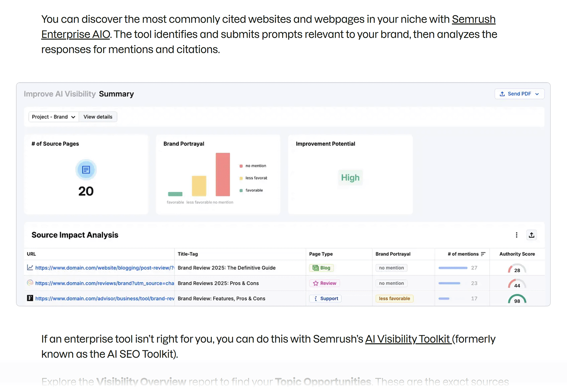The width and height of the screenshot is (567, 392).
Task: Click the less favorable badge in Support row
Action: click(x=394, y=299)
